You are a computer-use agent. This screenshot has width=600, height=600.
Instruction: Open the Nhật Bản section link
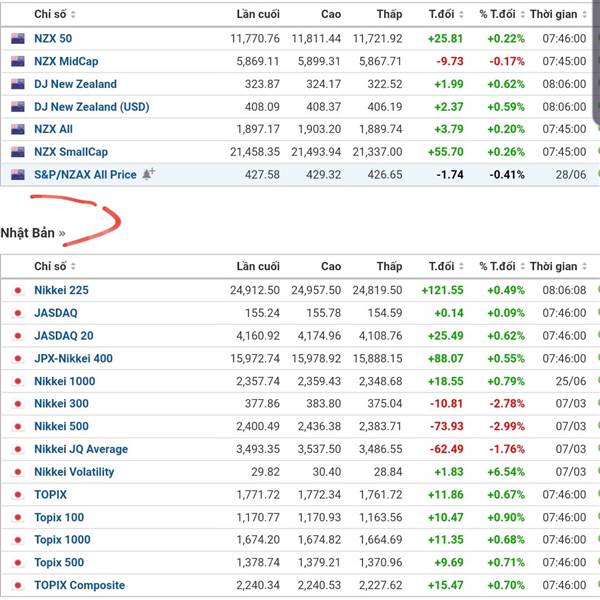point(33,233)
